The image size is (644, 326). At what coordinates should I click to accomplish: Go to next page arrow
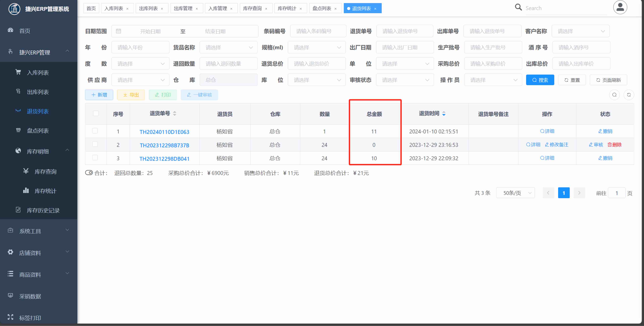pyautogui.click(x=579, y=193)
